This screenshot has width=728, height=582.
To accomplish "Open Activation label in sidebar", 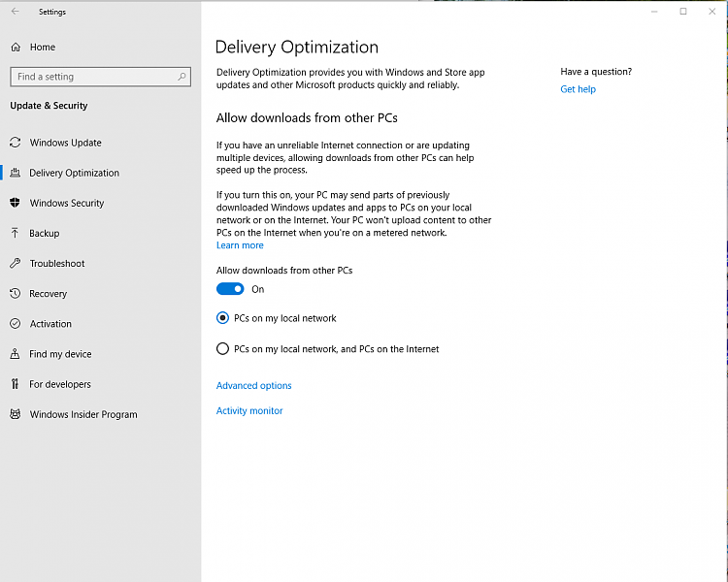I will pos(50,323).
